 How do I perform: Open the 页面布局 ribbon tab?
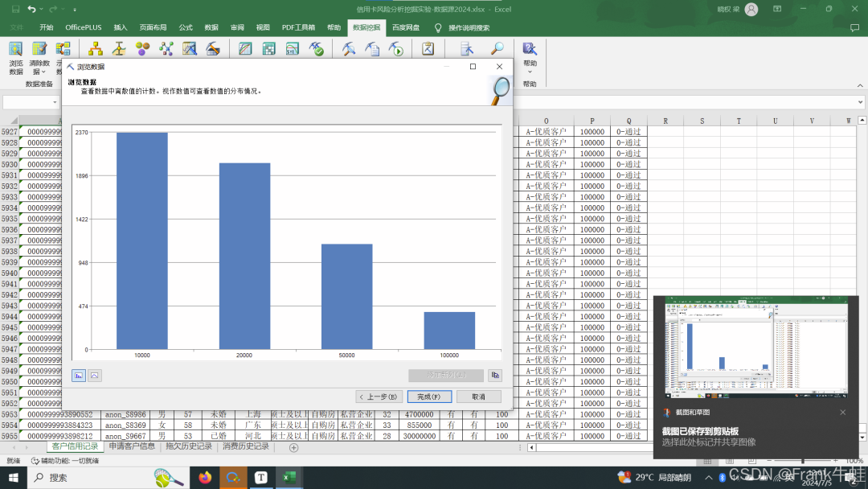click(153, 27)
